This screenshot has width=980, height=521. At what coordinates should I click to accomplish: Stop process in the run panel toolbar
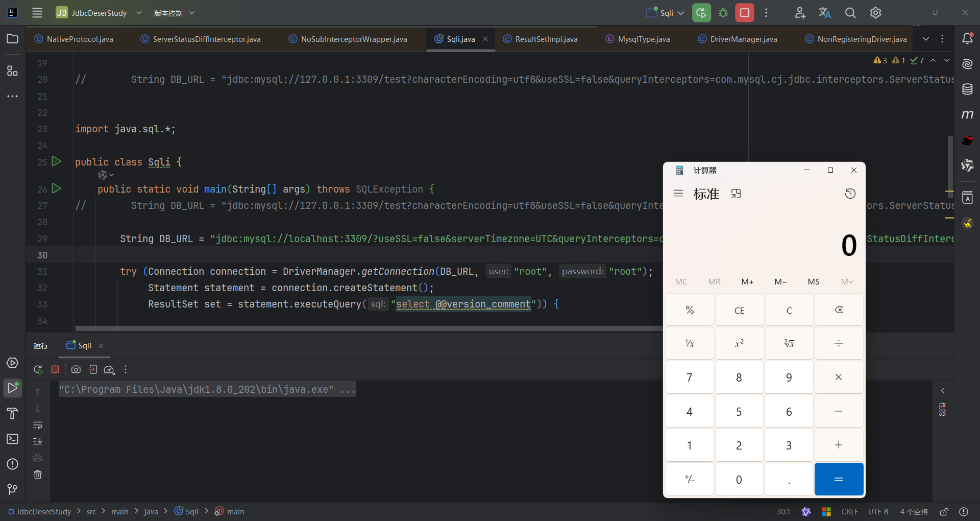tap(55, 369)
